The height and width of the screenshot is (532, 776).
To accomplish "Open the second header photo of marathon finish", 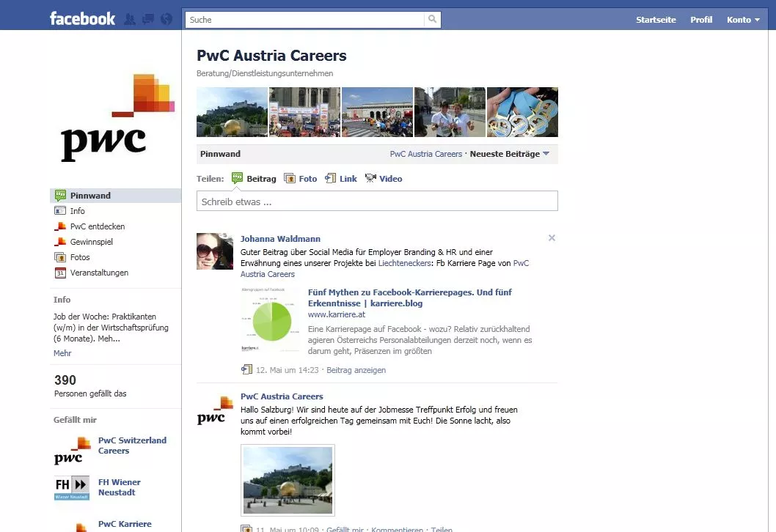I will (305, 112).
